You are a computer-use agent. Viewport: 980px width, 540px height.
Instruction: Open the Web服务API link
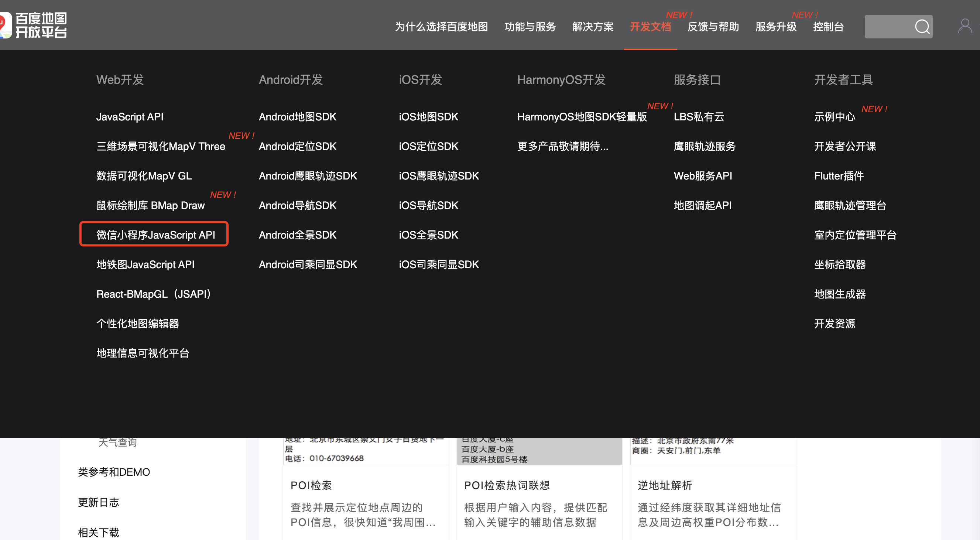coord(703,176)
